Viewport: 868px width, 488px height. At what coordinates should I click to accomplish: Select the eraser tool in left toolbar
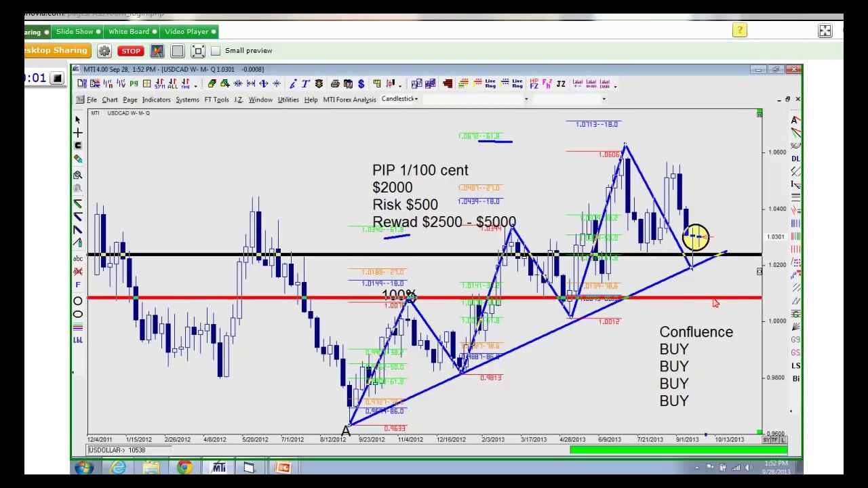coord(78,159)
